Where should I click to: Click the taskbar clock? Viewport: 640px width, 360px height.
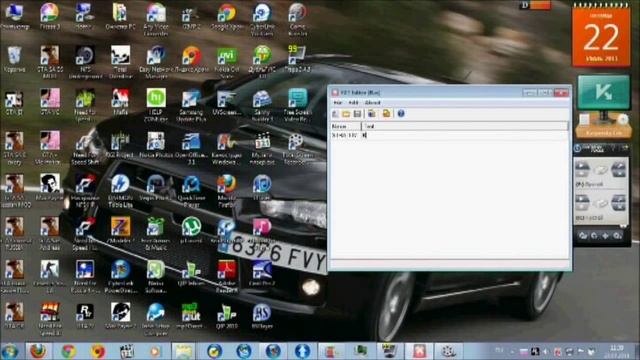tap(616, 351)
